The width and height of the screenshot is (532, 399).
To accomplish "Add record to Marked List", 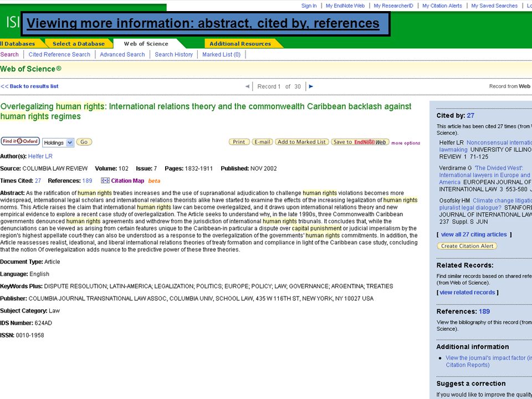I will [301, 142].
